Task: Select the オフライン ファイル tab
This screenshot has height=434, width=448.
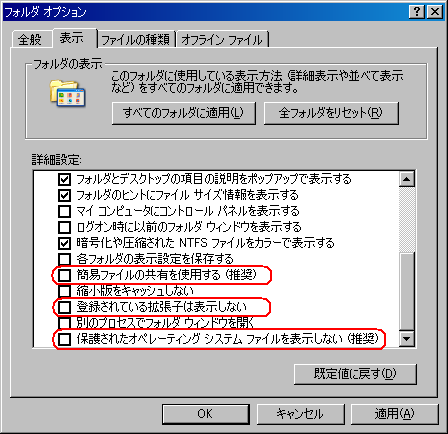Action: (222, 40)
